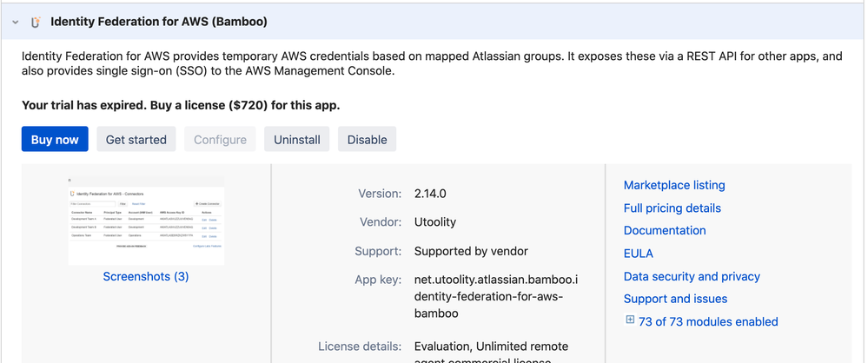Collapse the Identity Federation for AWS row
The height and width of the screenshot is (363, 868).
click(16, 22)
